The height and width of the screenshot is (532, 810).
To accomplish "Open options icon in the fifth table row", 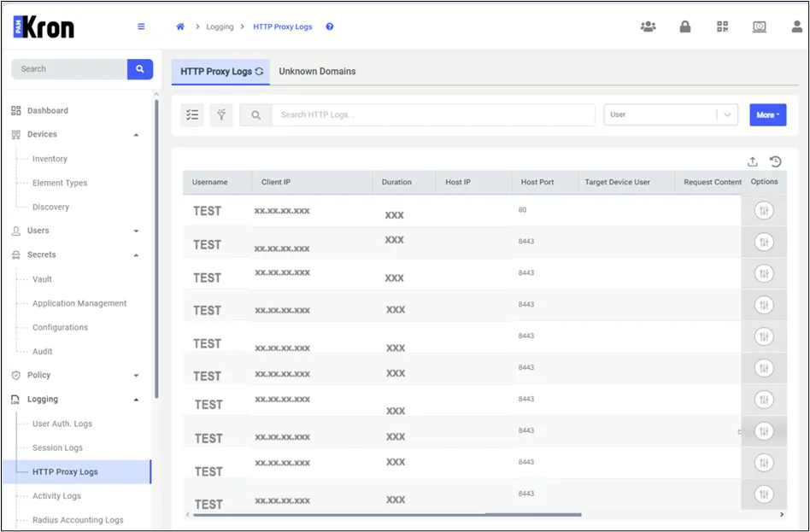I will tap(764, 336).
